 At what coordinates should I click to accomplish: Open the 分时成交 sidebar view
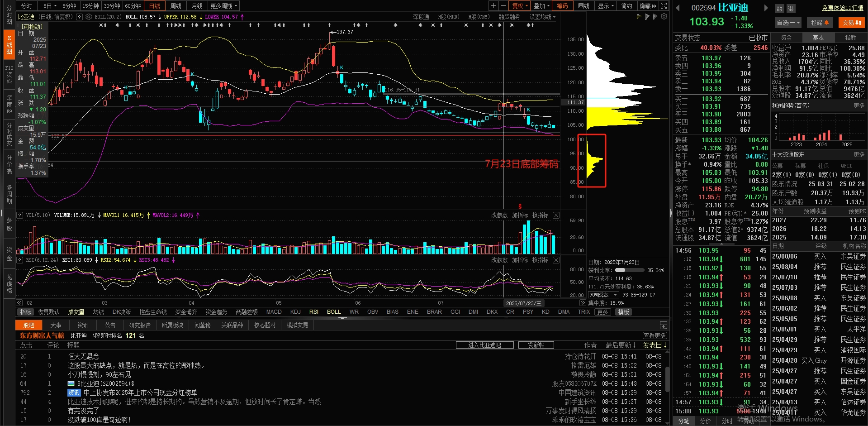pyautogui.click(x=9, y=134)
